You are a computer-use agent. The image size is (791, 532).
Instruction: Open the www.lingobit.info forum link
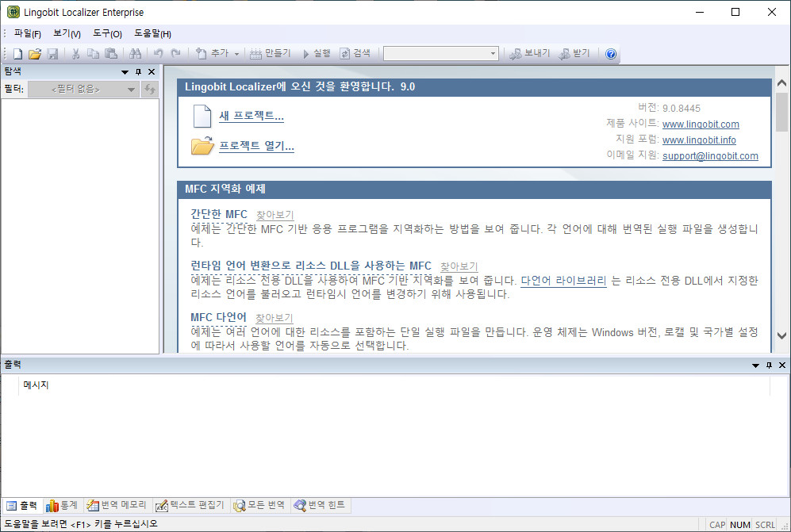pyautogui.click(x=699, y=140)
